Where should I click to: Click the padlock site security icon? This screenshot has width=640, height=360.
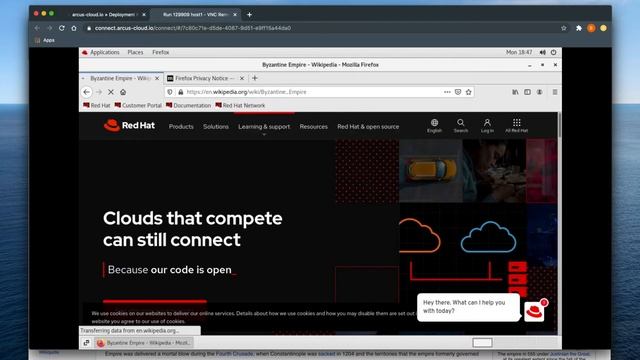coord(180,92)
